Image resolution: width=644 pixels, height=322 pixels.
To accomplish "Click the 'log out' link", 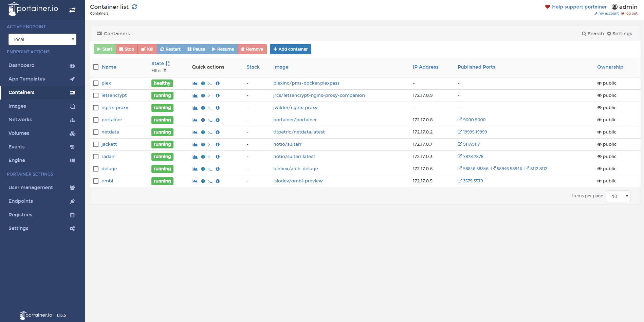I will click(629, 14).
